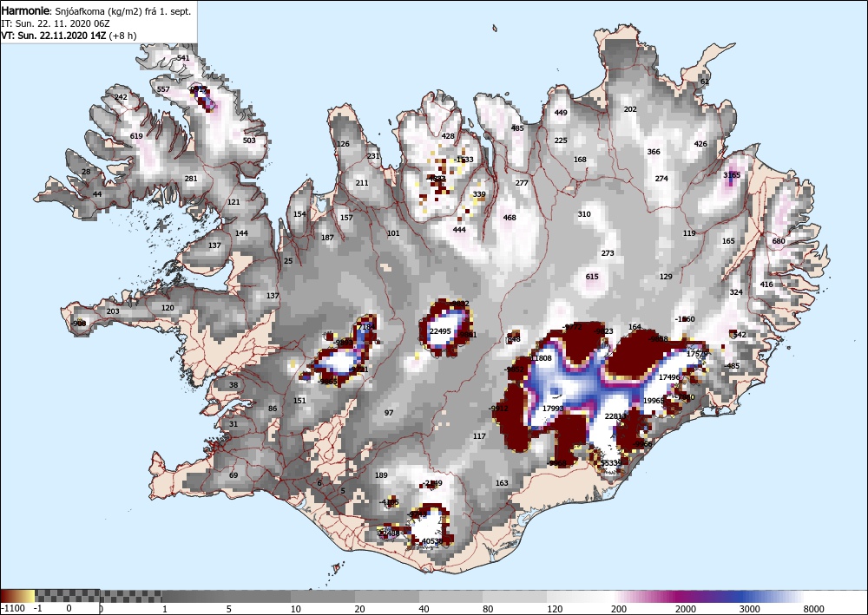Click the map value 557
Viewport: 868px width, 615px height.
coord(163,89)
